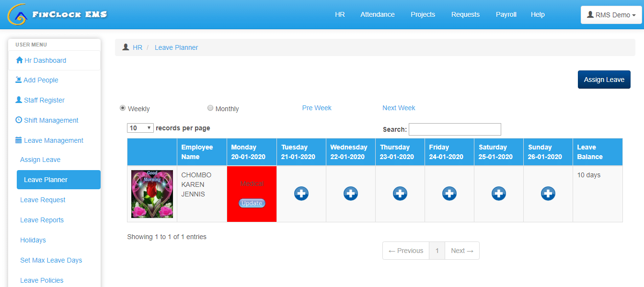Add leave for Friday using the plus icon
Image resolution: width=644 pixels, height=287 pixels.
(x=449, y=194)
